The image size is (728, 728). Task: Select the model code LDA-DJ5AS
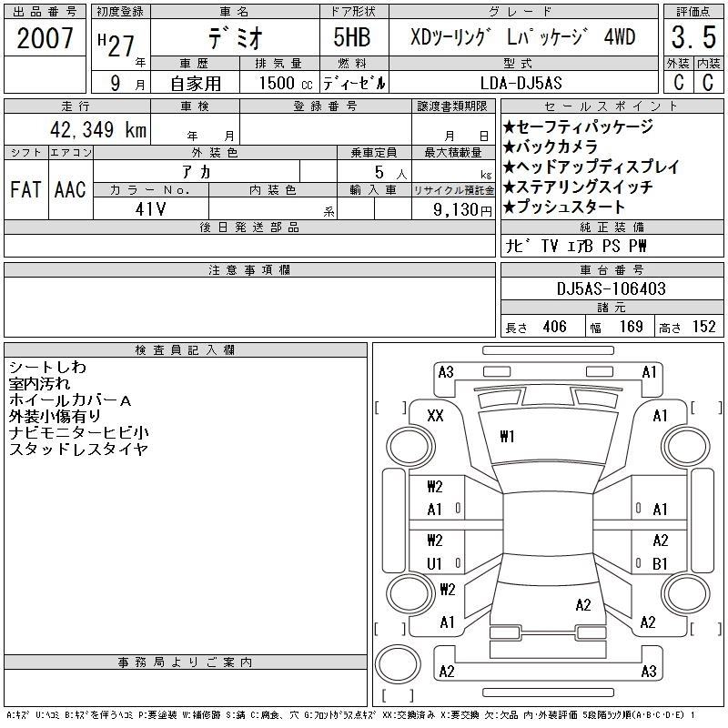click(522, 82)
